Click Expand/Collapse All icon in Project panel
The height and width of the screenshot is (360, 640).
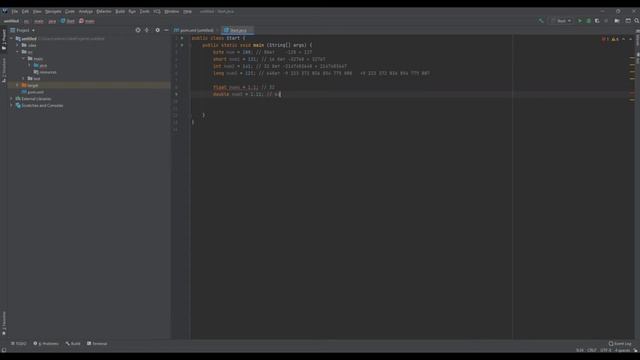pos(147,30)
